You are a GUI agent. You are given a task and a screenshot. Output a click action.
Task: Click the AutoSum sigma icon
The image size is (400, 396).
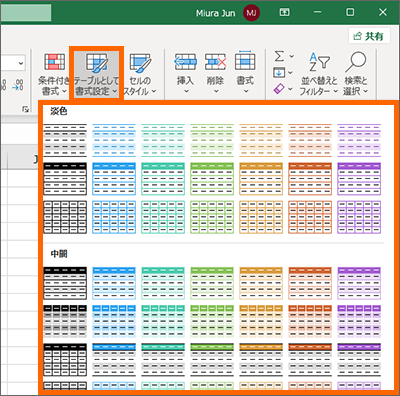279,56
